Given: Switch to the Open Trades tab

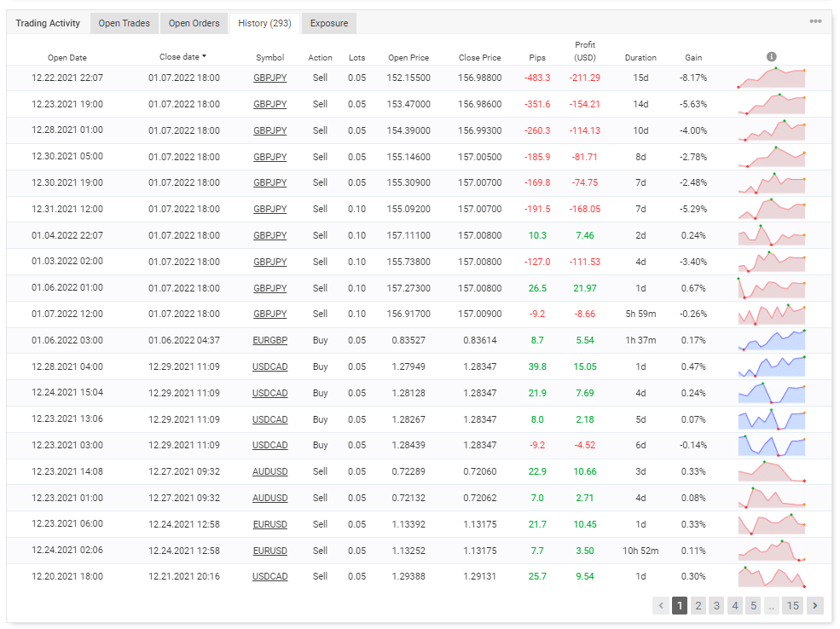Looking at the screenshot, I should coord(124,23).
